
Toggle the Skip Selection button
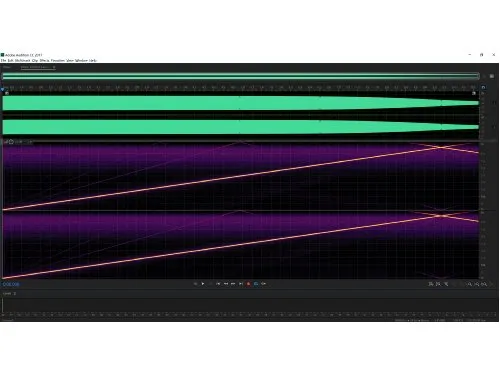coord(264,284)
